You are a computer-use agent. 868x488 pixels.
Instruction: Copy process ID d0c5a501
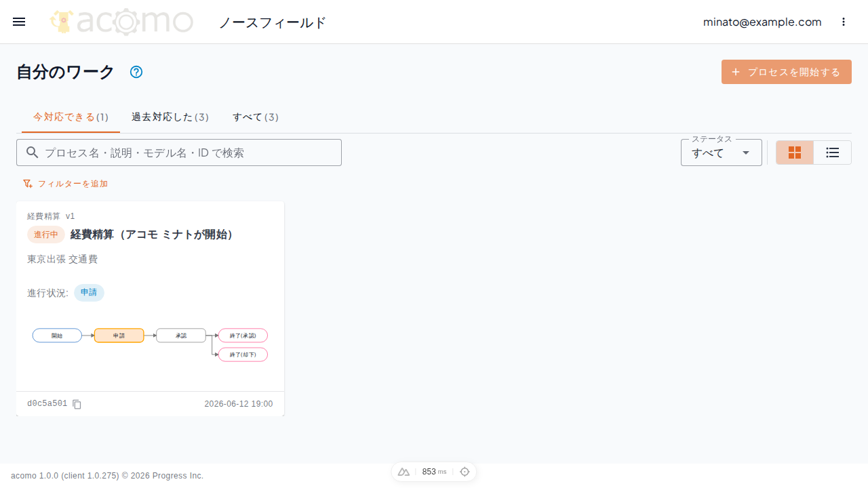point(77,404)
